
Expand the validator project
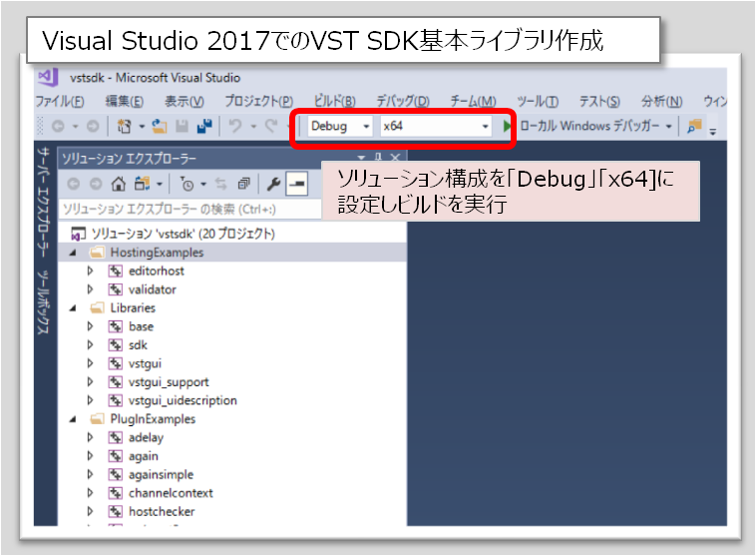click(90, 289)
